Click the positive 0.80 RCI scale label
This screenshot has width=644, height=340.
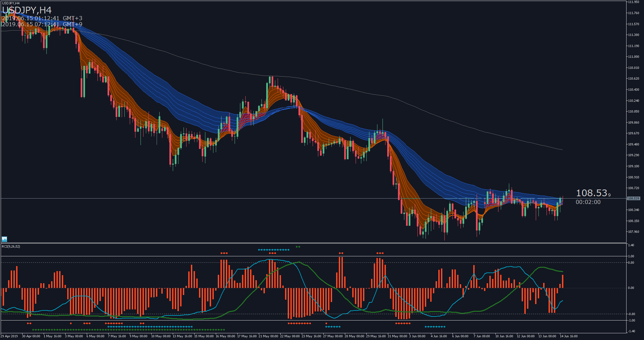click(x=631, y=263)
